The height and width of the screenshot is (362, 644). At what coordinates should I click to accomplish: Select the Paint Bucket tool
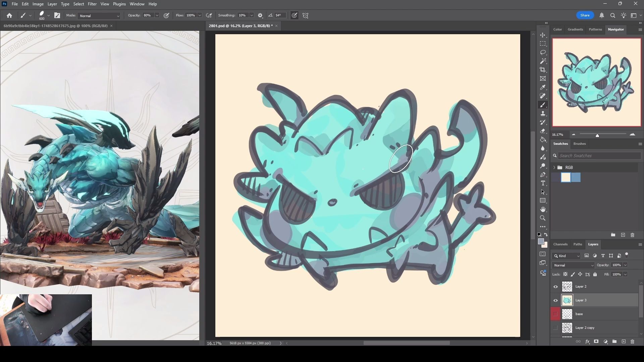[x=543, y=140]
